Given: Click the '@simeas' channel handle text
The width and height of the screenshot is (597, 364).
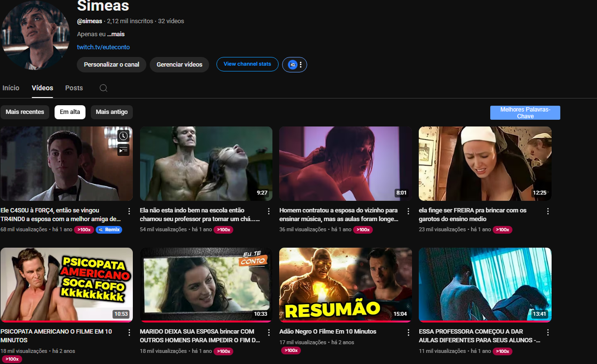Looking at the screenshot, I should (x=89, y=21).
